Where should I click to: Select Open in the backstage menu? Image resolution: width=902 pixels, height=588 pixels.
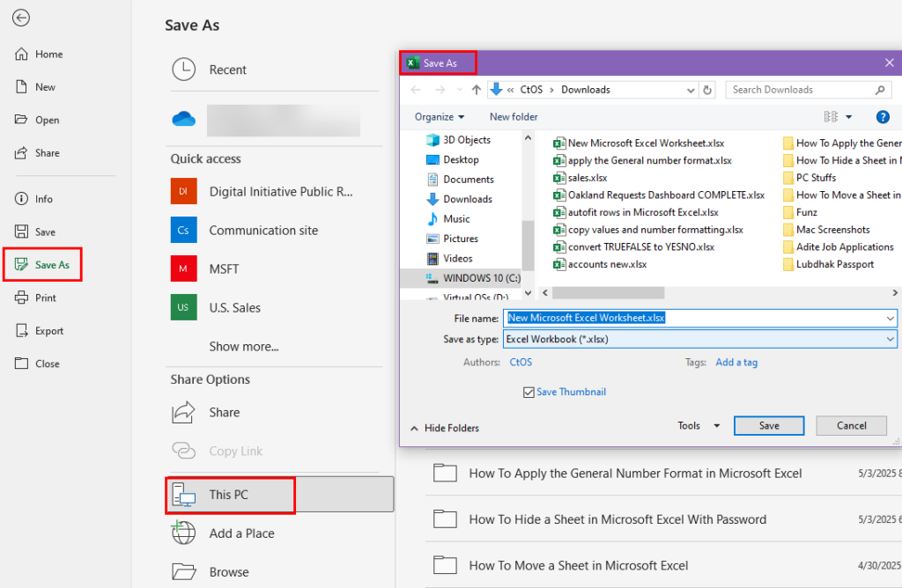pyautogui.click(x=37, y=120)
